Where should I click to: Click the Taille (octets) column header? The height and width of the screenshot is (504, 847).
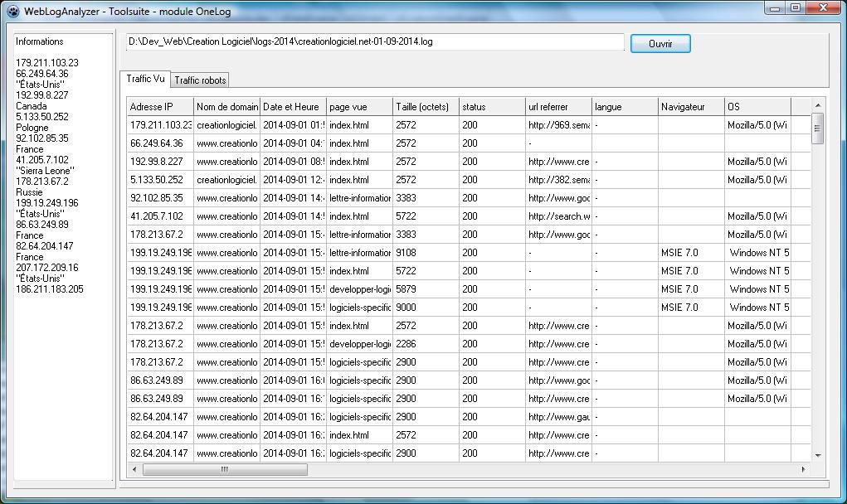pos(424,106)
